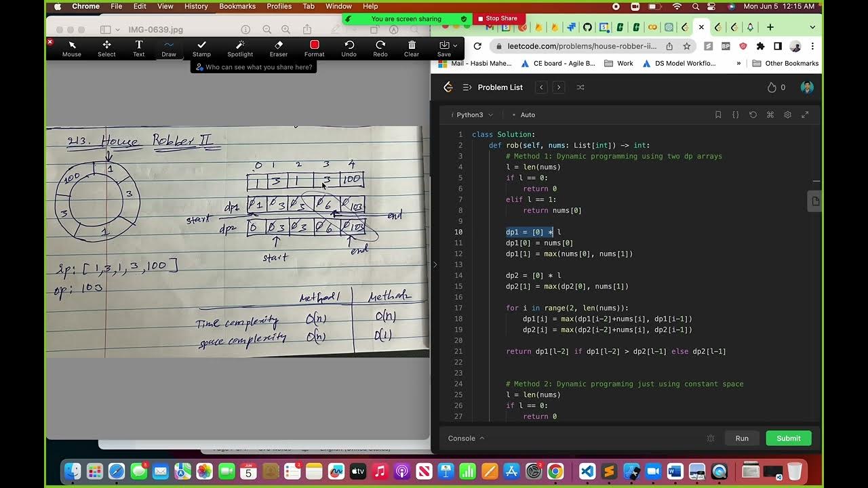The image size is (868, 488).
Task: Open DS Model Workflow bookmark
Action: pyautogui.click(x=679, y=63)
